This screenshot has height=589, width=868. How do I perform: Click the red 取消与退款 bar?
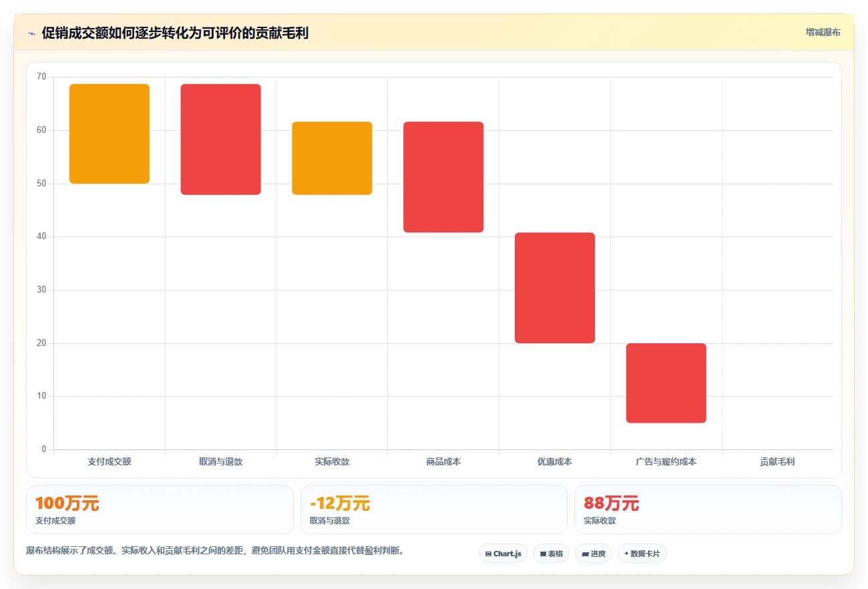pos(220,140)
